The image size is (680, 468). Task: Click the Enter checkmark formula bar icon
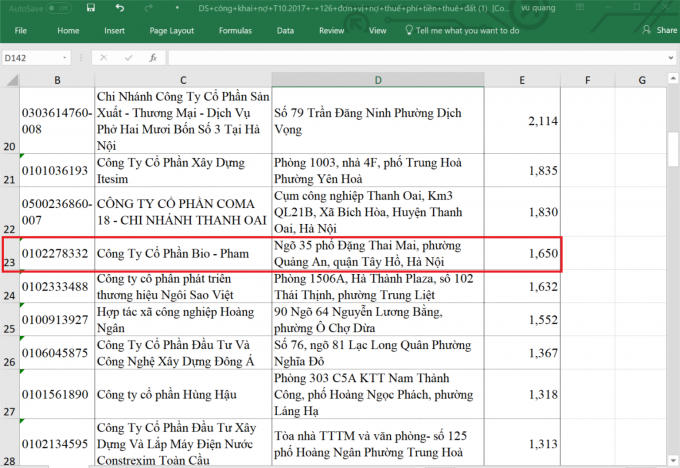point(128,58)
